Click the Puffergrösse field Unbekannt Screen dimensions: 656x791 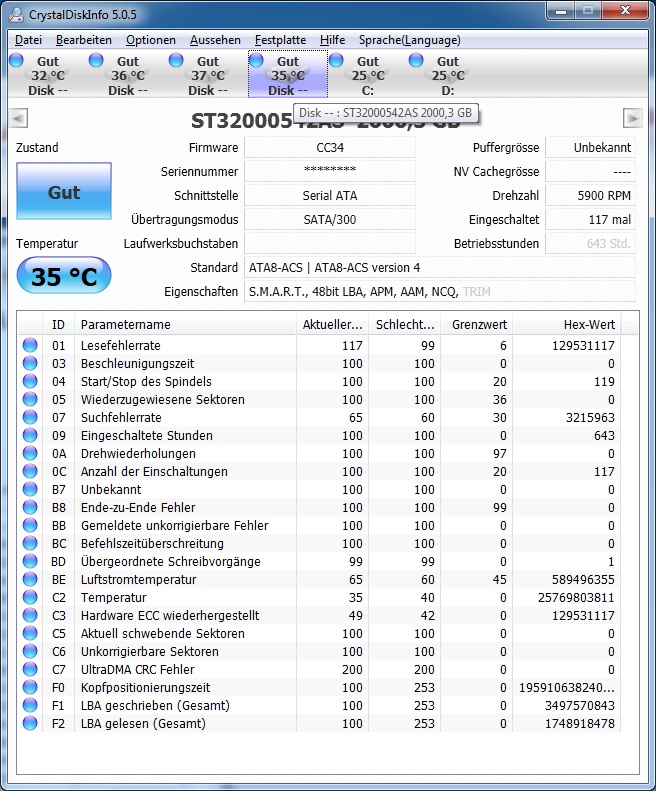coord(590,148)
